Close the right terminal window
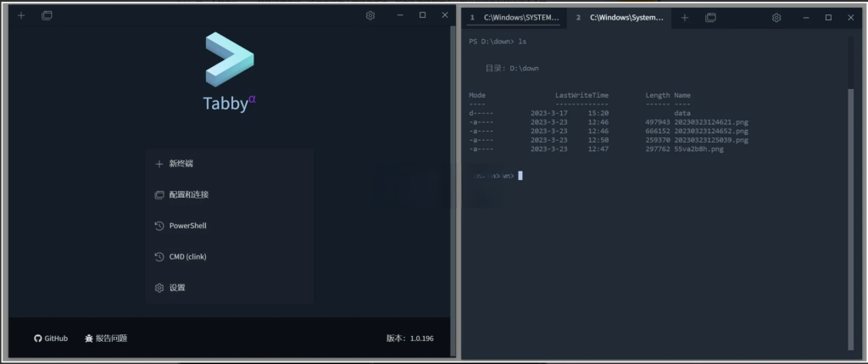The image size is (868, 364). 851,18
